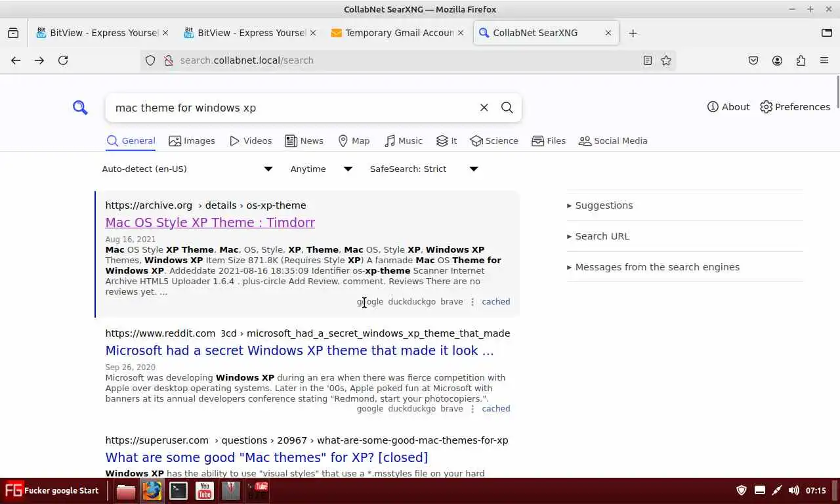840x504 pixels.
Task: Open the Anytime time range dropdown
Action: pyautogui.click(x=322, y=169)
